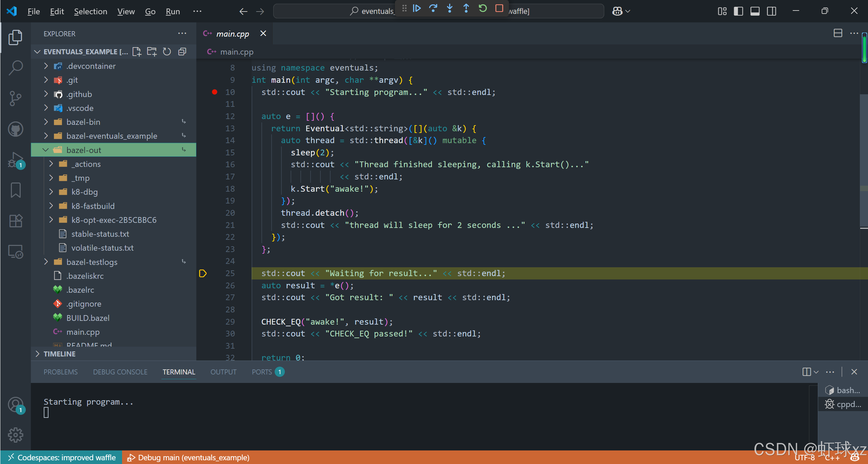Switch to the DEBUG CONSOLE tab

pyautogui.click(x=120, y=372)
